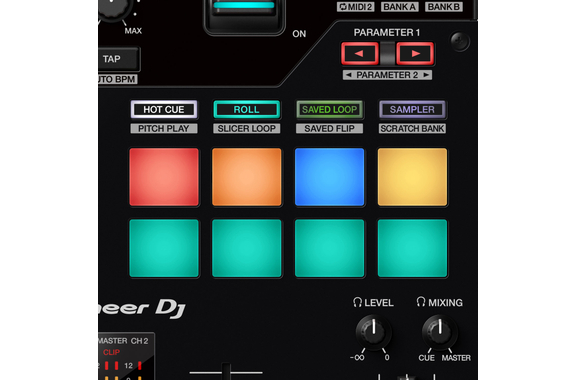Click the SCRATCH BANK label
Screen dimensions: 576x380
[412, 129]
